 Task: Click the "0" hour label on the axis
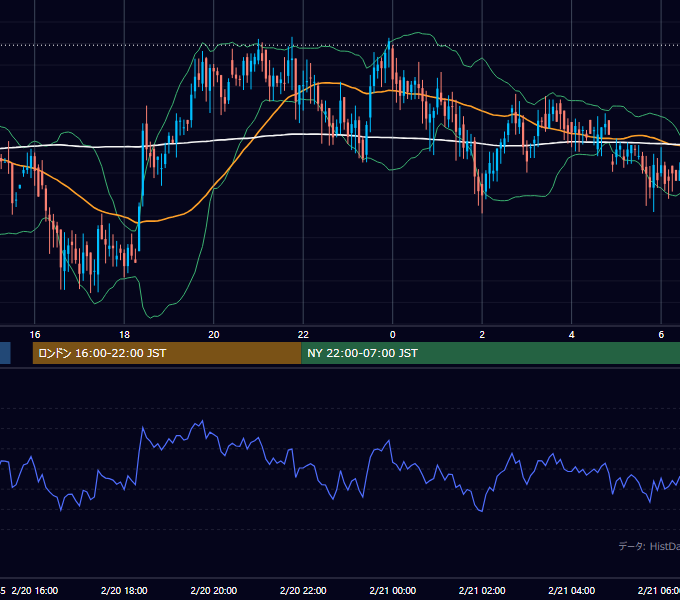[x=392, y=334]
